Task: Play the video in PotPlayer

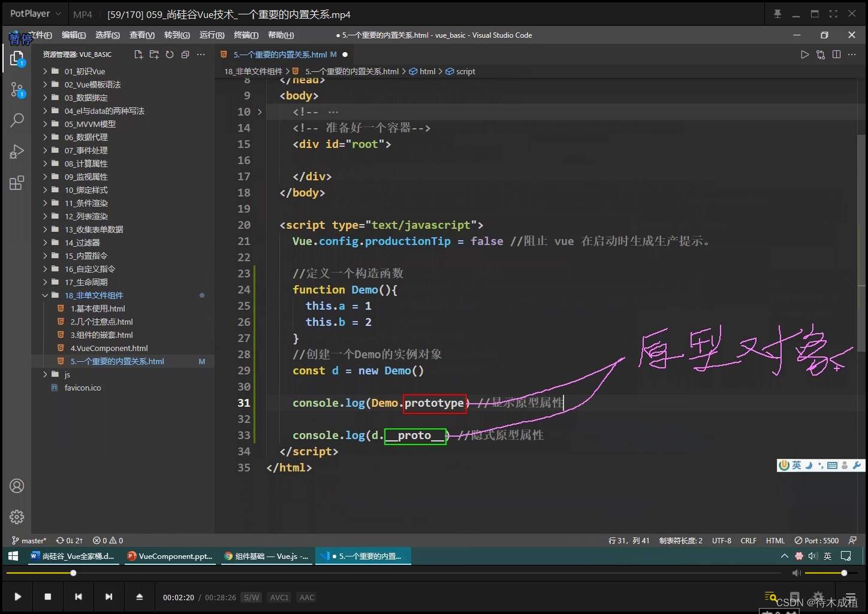Action: 18,597
